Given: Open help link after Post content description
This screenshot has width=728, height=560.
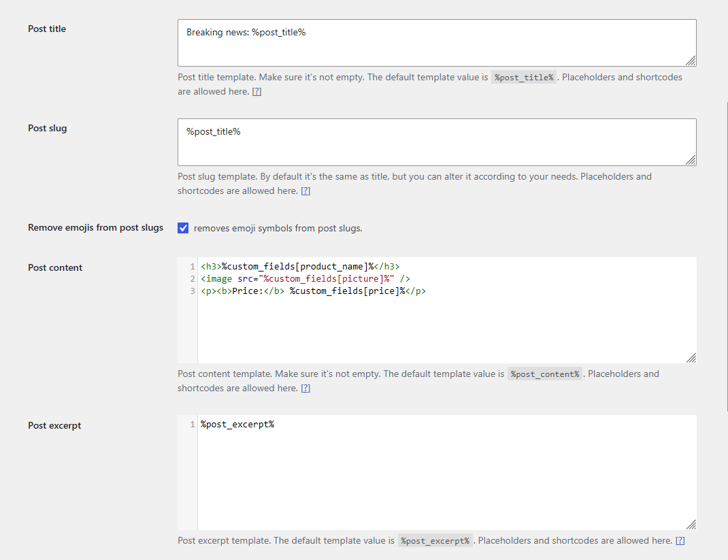Looking at the screenshot, I should (305, 389).
